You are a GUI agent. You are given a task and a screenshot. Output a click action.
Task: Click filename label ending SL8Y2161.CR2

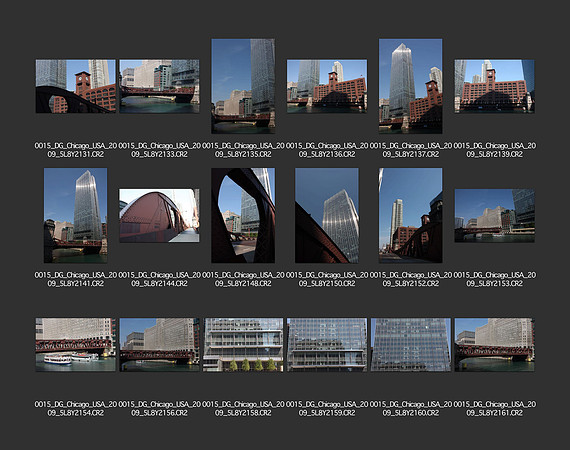(494, 409)
